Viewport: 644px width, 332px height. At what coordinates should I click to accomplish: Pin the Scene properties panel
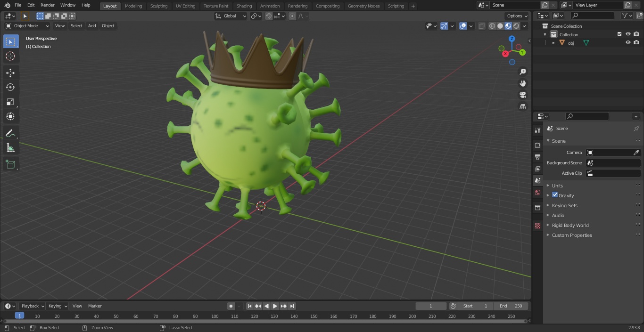point(636,128)
